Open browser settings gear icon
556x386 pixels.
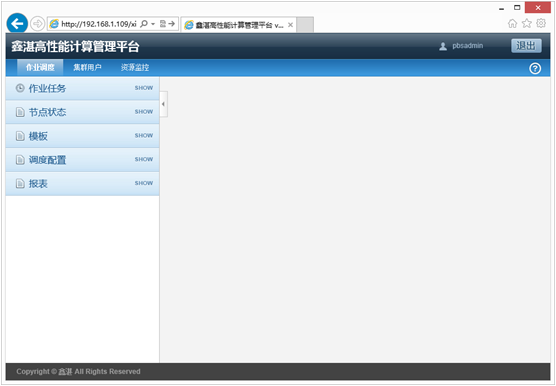541,23
